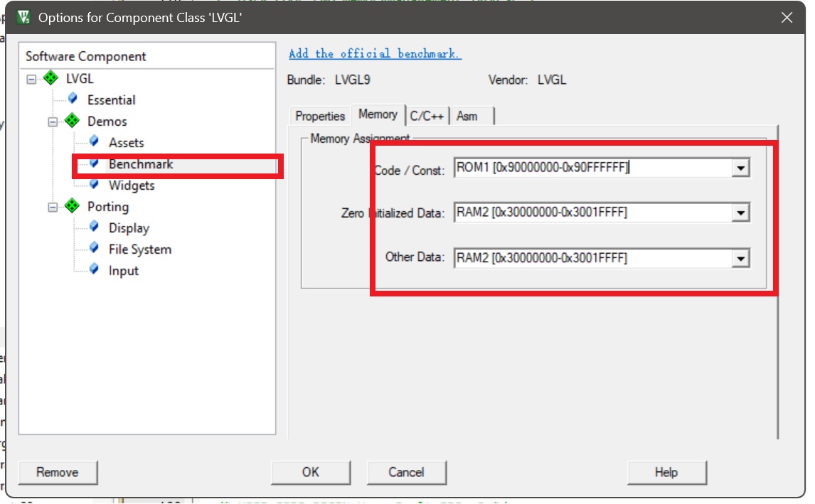Confirm with the OK button
The width and height of the screenshot is (815, 504).
point(311,472)
